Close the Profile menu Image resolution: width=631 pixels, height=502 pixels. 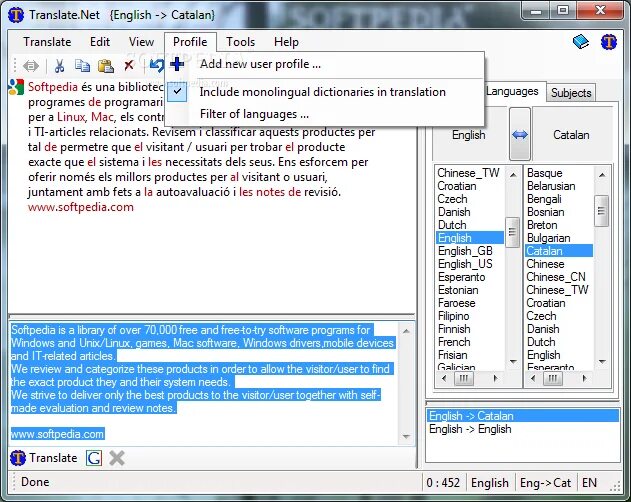[x=190, y=42]
